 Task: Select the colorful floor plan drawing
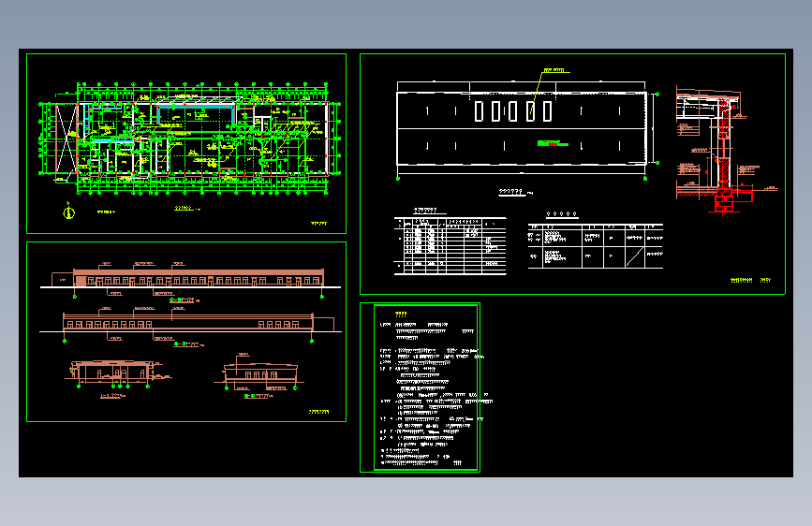click(190, 139)
